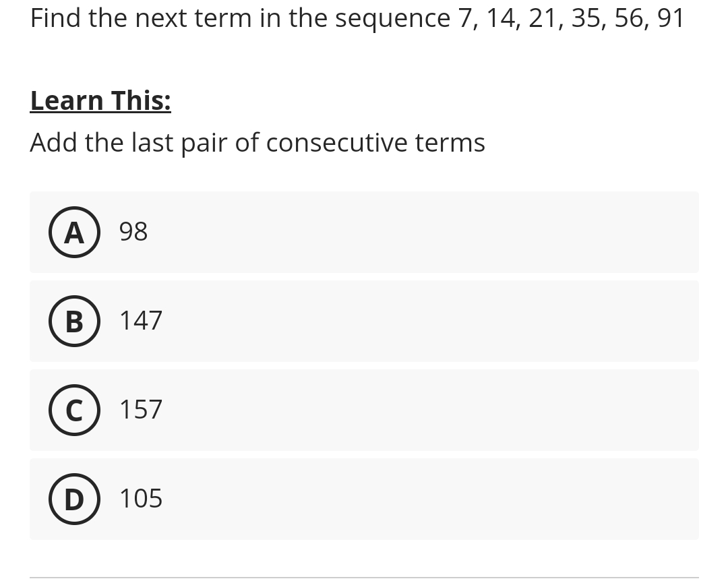This screenshot has width=728, height=581.
Task: Select the circle next to answer 105
Action: pos(74,499)
